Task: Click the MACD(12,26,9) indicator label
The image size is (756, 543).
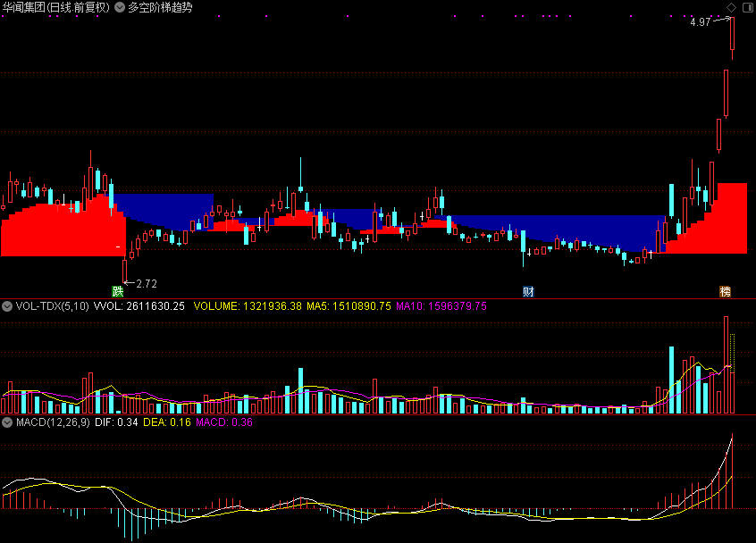Action: (53, 422)
